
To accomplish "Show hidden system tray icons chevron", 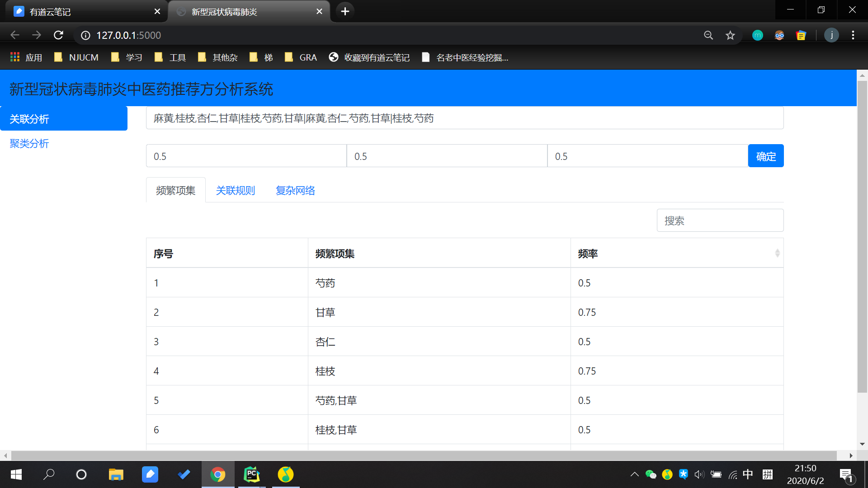I will [x=634, y=474].
